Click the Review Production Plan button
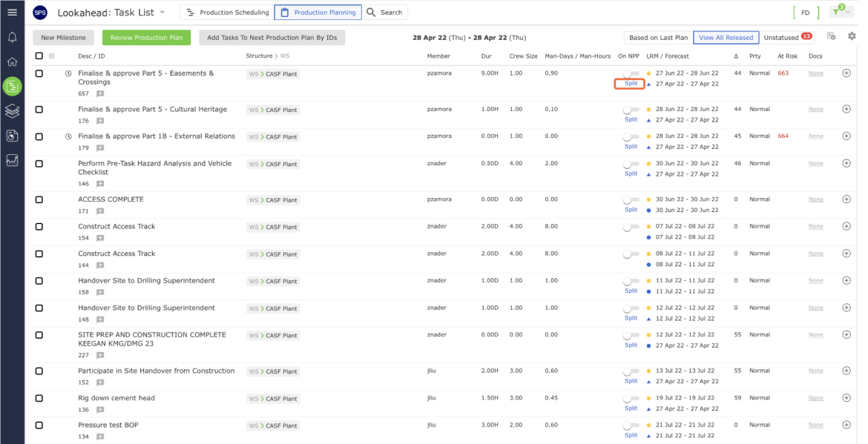Image resolution: width=868 pixels, height=444 pixels. (x=146, y=38)
